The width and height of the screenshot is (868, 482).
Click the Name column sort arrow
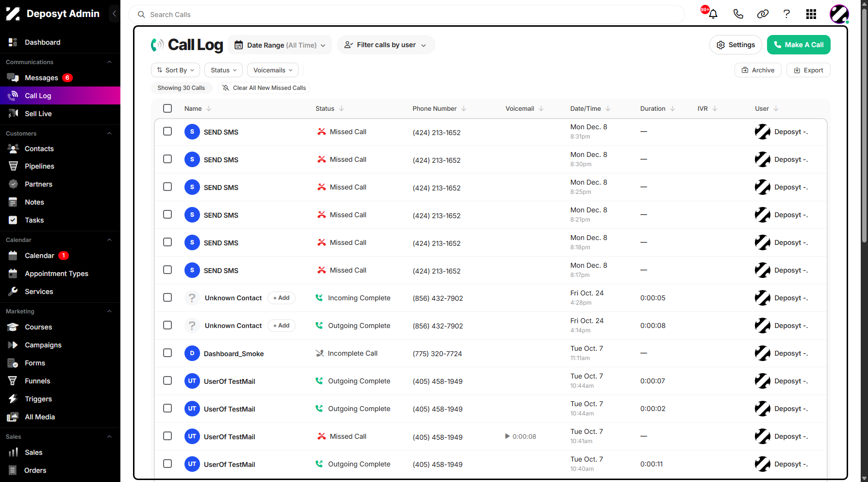tap(209, 109)
